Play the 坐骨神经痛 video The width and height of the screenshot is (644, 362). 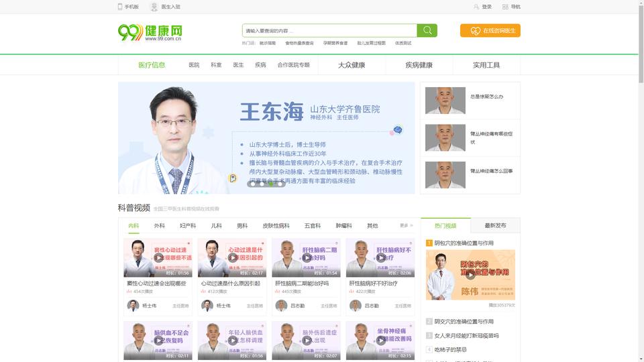pyautogui.click(x=380, y=341)
